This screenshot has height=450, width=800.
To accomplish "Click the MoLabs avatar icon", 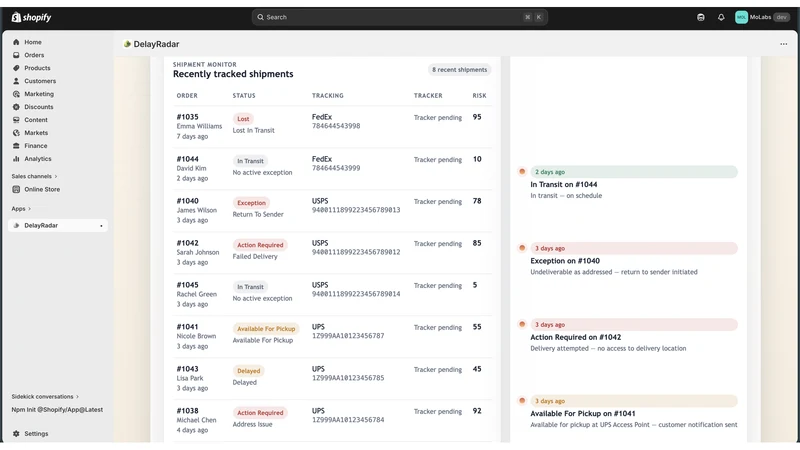I will [741, 17].
